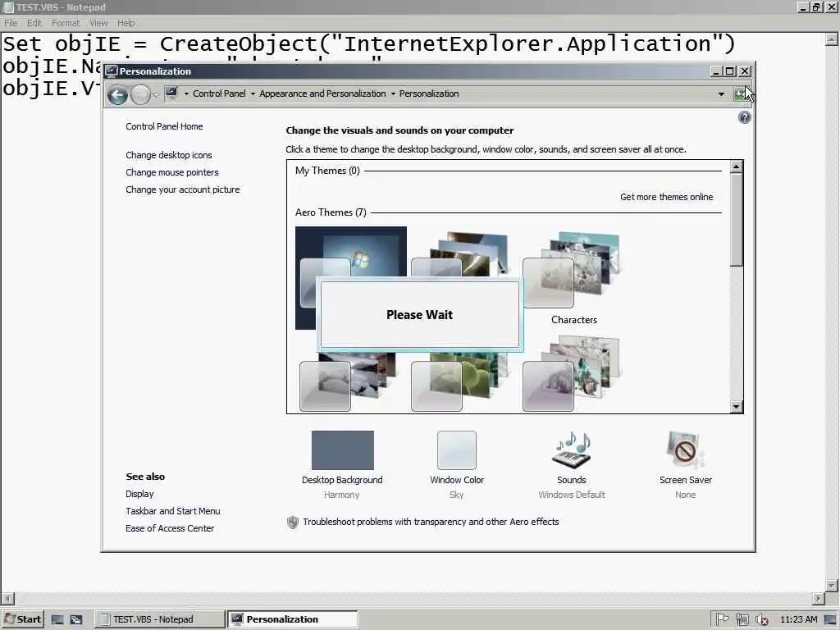Open Taskbar and Start Menu link
840x630 pixels.
click(172, 511)
